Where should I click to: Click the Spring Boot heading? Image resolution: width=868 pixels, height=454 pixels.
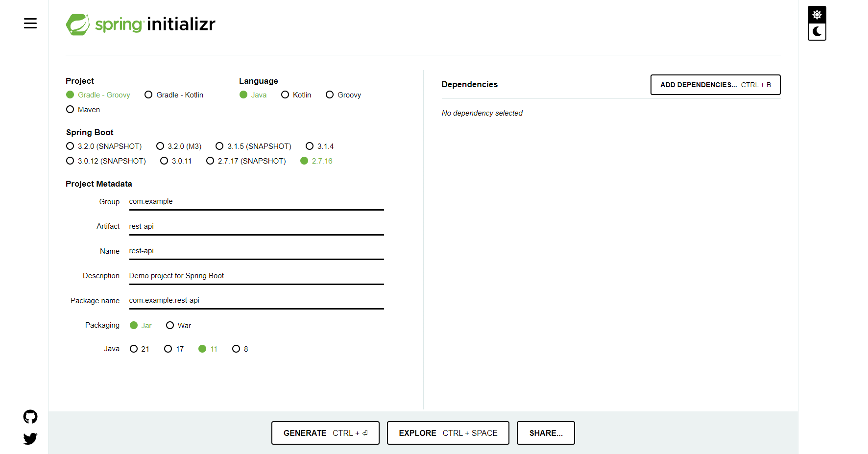pos(90,133)
